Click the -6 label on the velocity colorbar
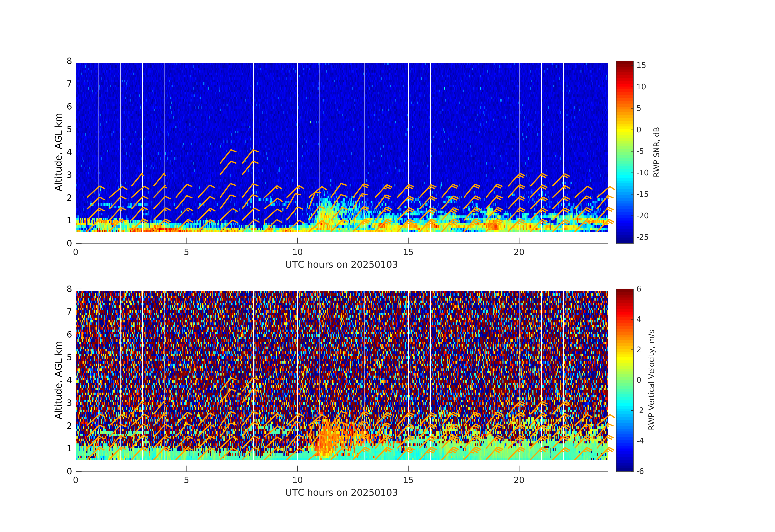The width and height of the screenshot is (775, 532). (x=640, y=471)
